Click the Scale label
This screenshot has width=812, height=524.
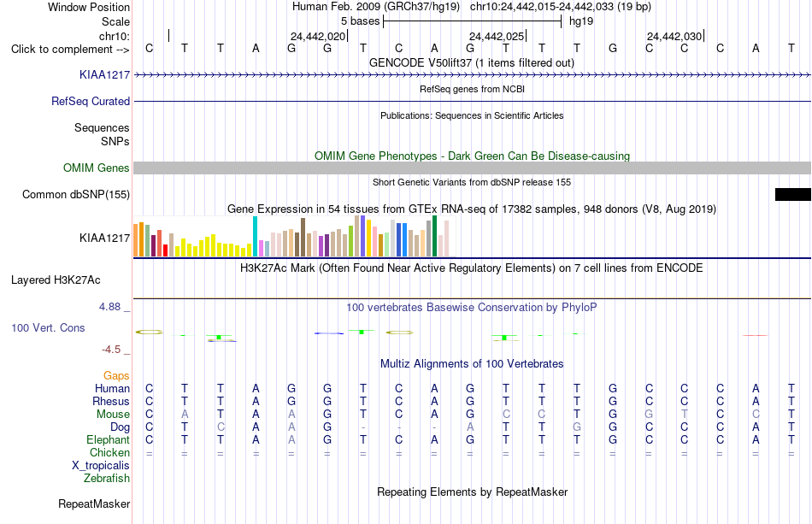116,21
